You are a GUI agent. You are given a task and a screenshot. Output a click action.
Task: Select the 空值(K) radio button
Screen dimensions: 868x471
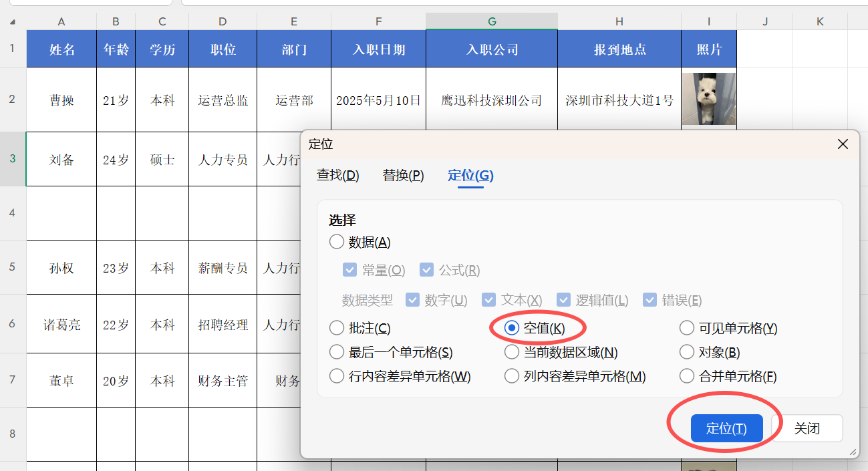(x=511, y=327)
